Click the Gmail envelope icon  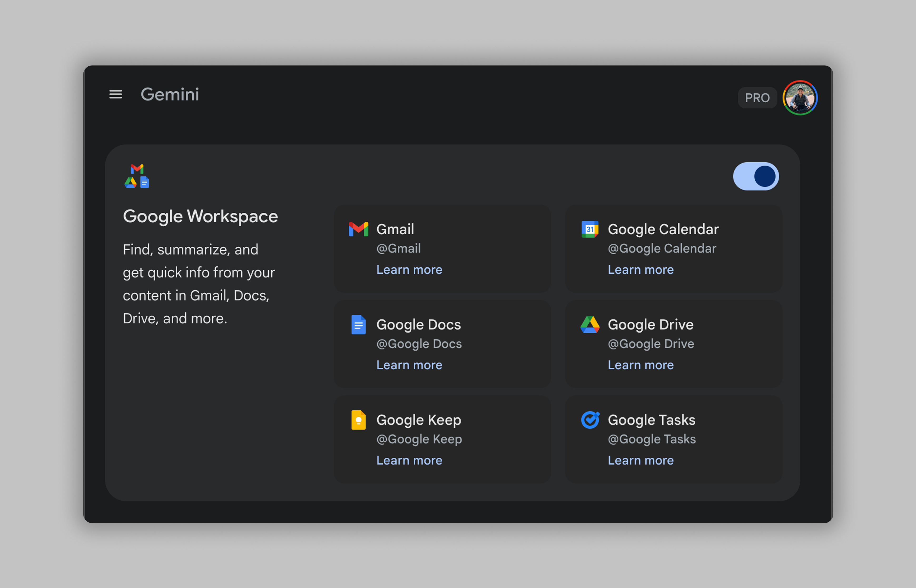[x=358, y=229]
